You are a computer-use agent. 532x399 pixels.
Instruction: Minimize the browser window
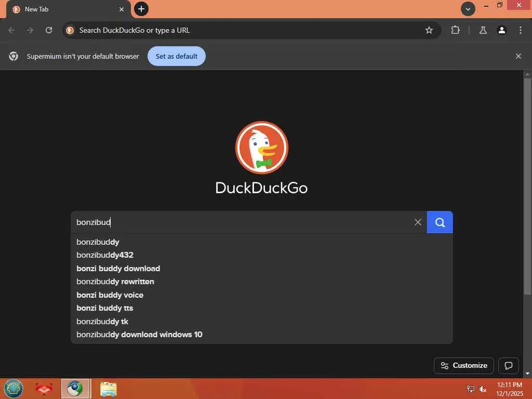tap(486, 5)
